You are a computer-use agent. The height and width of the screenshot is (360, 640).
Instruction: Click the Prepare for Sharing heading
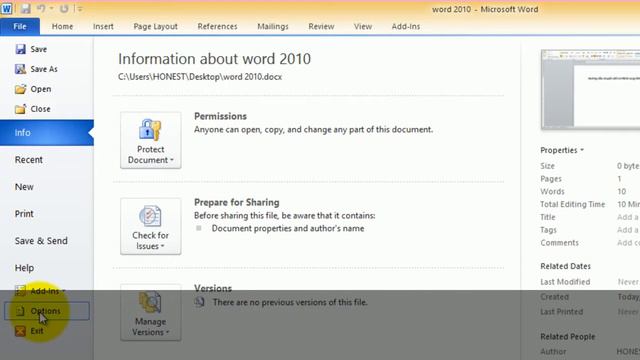pos(237,202)
